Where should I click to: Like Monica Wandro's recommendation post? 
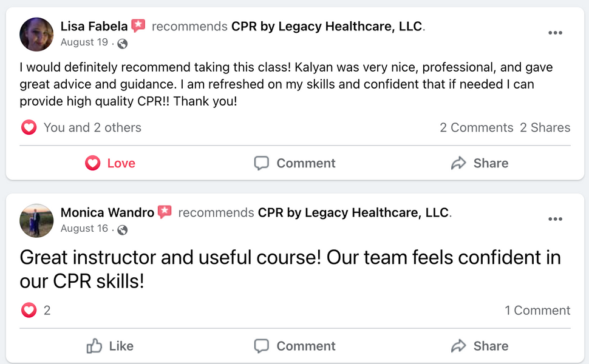point(110,346)
